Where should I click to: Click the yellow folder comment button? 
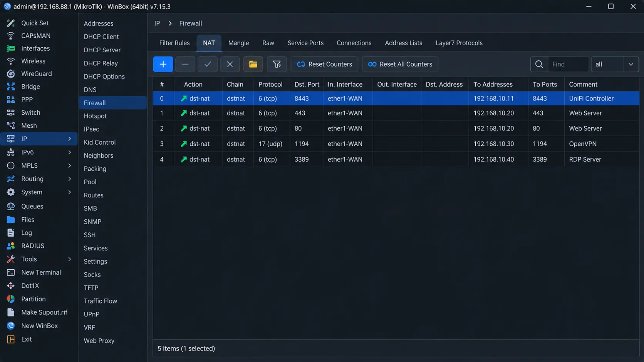pyautogui.click(x=253, y=64)
